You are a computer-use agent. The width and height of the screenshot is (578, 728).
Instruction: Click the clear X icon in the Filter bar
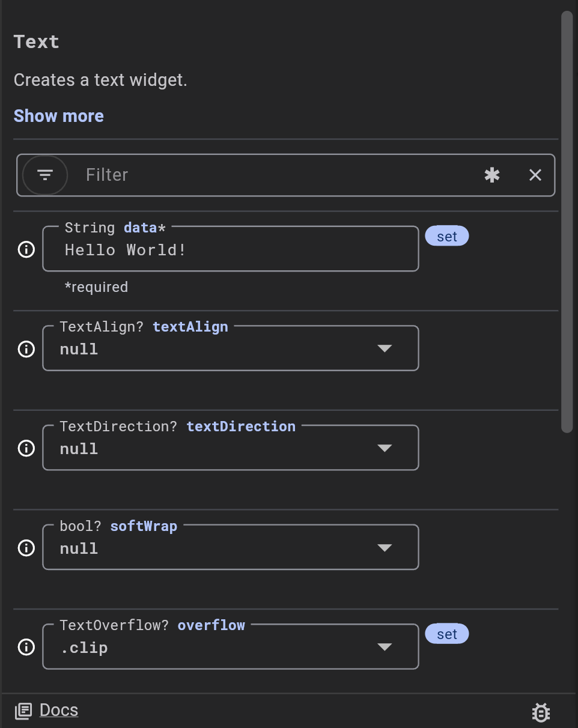[535, 175]
